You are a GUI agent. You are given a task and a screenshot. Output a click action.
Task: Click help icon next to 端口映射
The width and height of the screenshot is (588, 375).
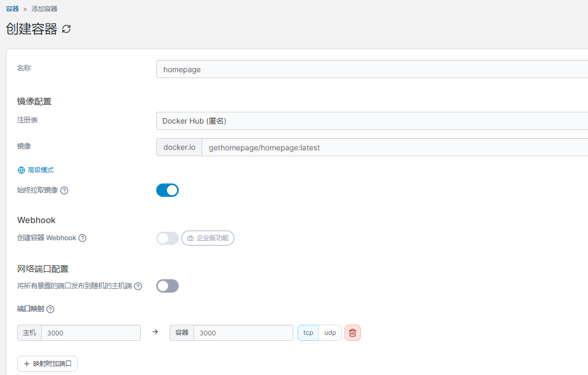click(x=50, y=309)
